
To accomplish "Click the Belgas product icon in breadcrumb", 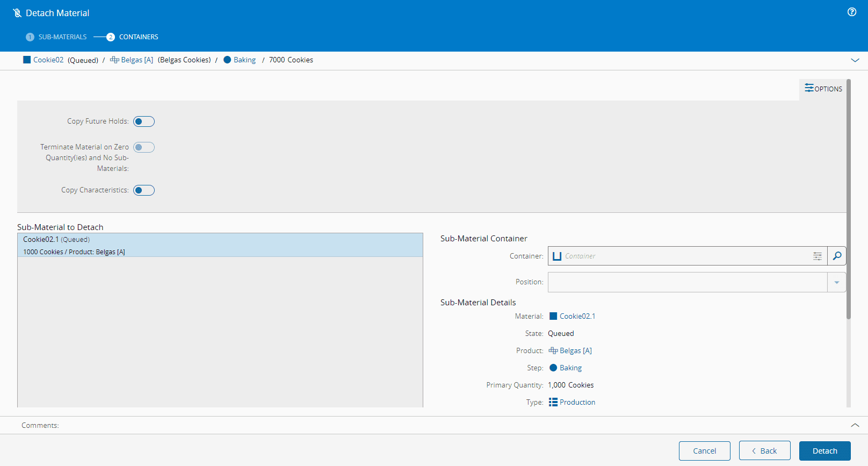I will coord(114,60).
